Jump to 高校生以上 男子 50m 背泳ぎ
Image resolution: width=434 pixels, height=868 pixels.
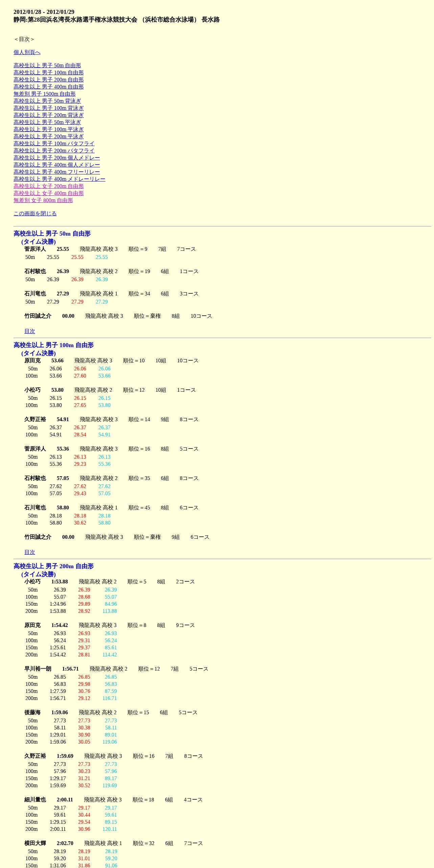(47, 101)
